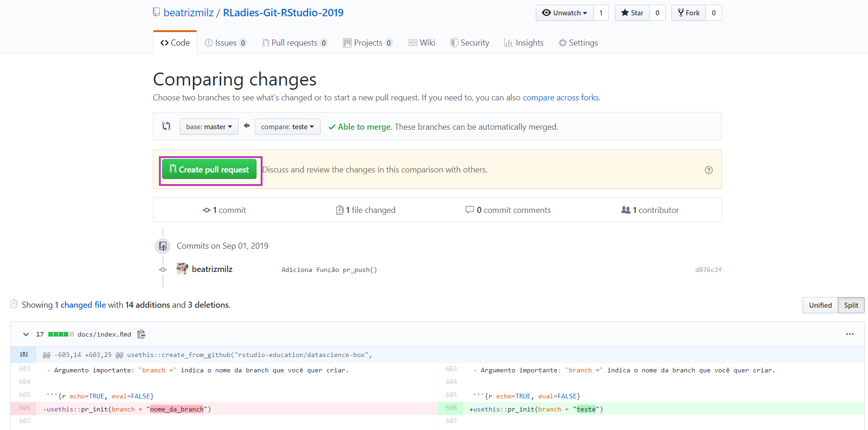Collapse the docs/index.Rmd diff
The image size is (868, 430).
(26, 334)
